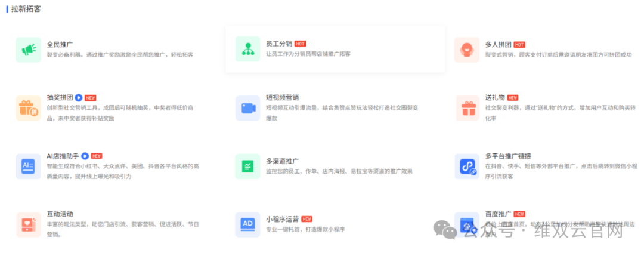Click the 抽奖拼团 orange gift icon

[x=29, y=108]
